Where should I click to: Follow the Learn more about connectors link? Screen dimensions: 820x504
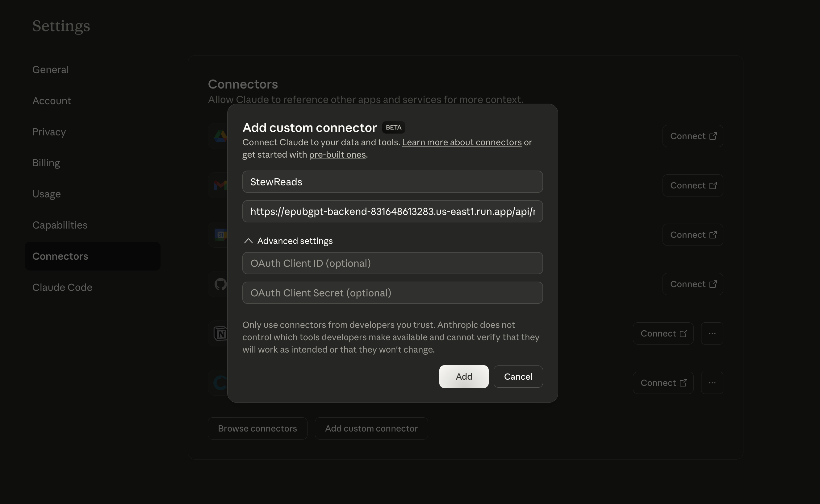click(x=462, y=142)
